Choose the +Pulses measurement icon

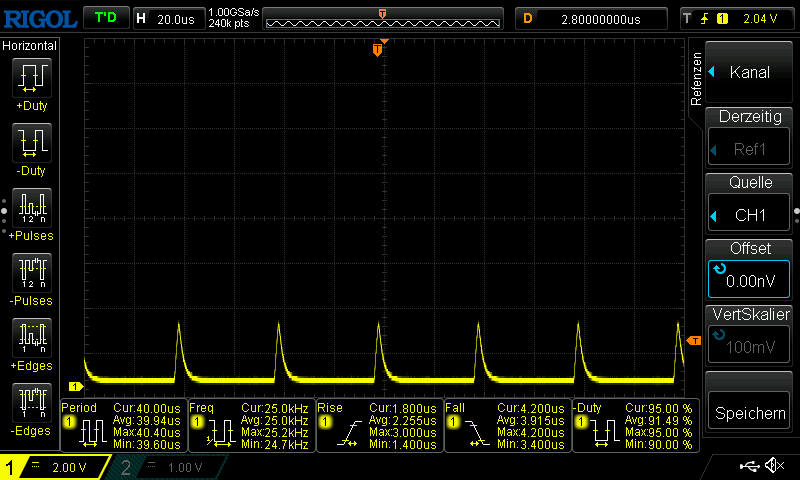coord(30,208)
